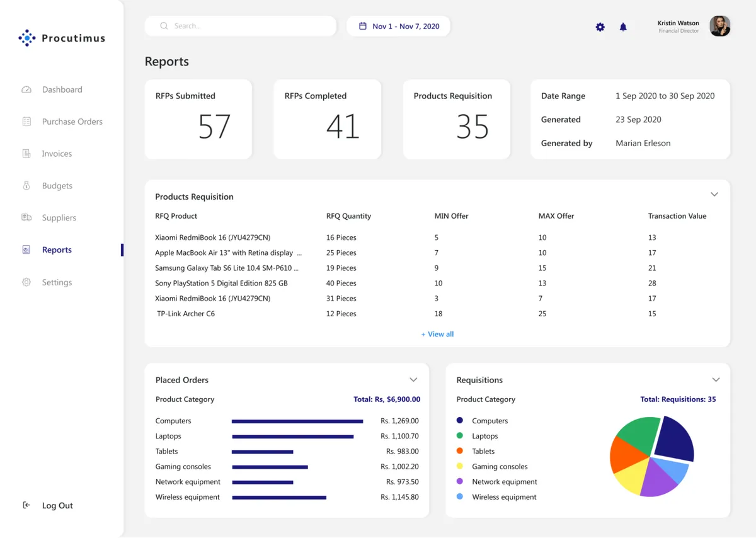Click Rs. 1,269.00 Computers amount
This screenshot has height=538, width=756.
(x=399, y=421)
